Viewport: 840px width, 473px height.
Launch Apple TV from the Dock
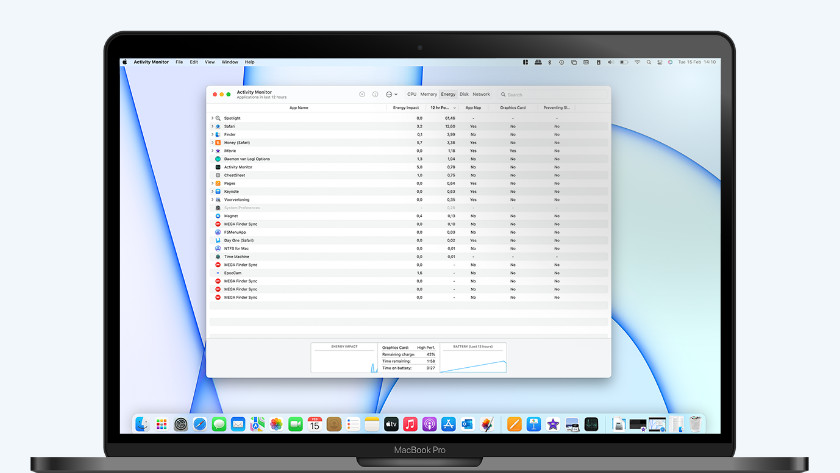point(391,424)
